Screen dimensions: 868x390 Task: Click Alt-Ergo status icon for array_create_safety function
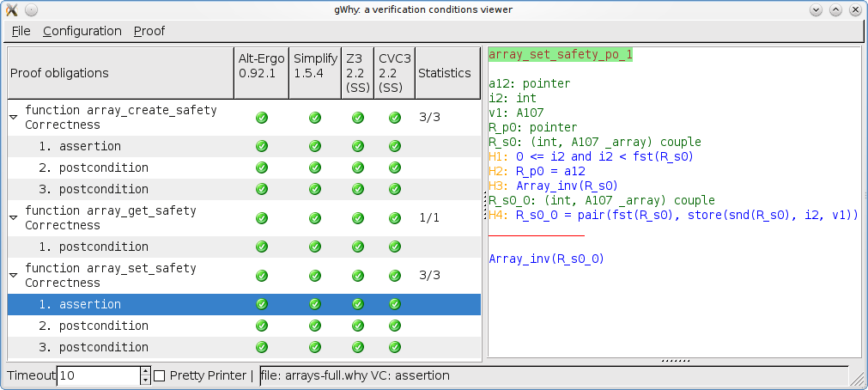coord(262,118)
